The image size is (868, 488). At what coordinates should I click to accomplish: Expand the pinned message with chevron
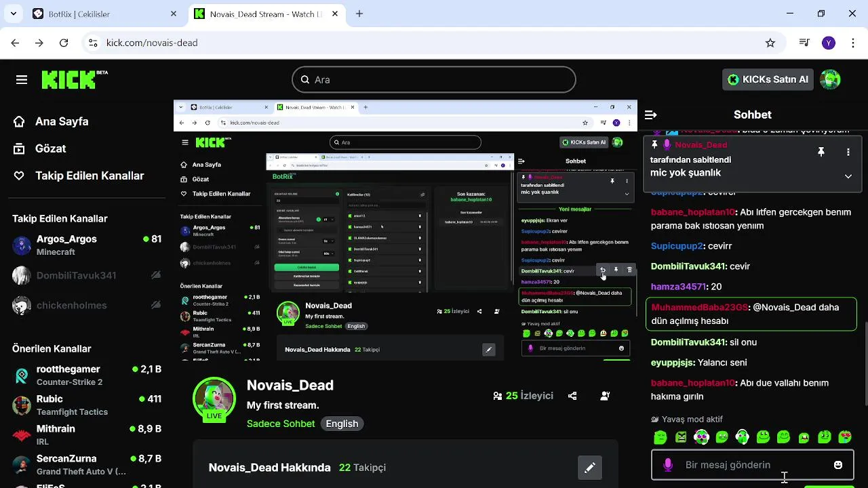point(848,176)
